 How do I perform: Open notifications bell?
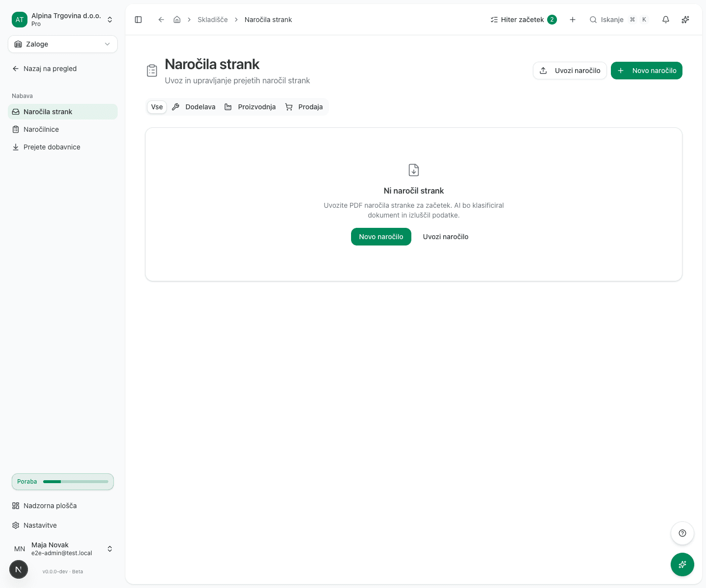click(x=666, y=20)
